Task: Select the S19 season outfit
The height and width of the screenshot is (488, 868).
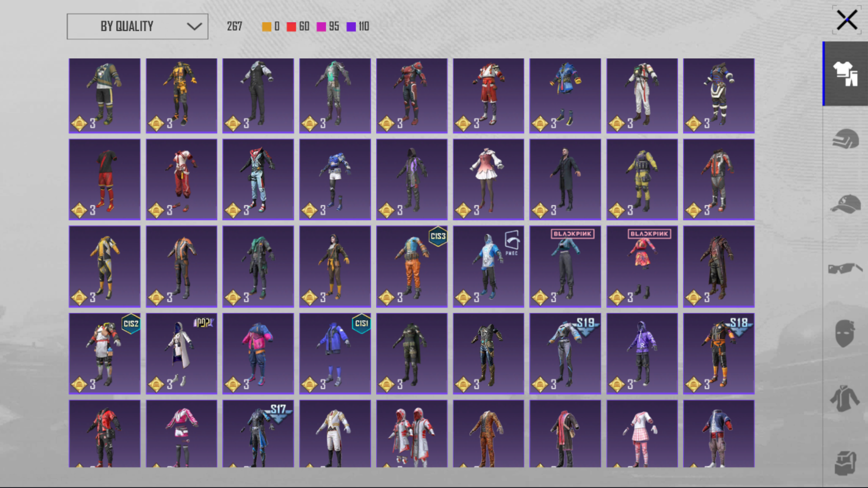Action: 565,354
